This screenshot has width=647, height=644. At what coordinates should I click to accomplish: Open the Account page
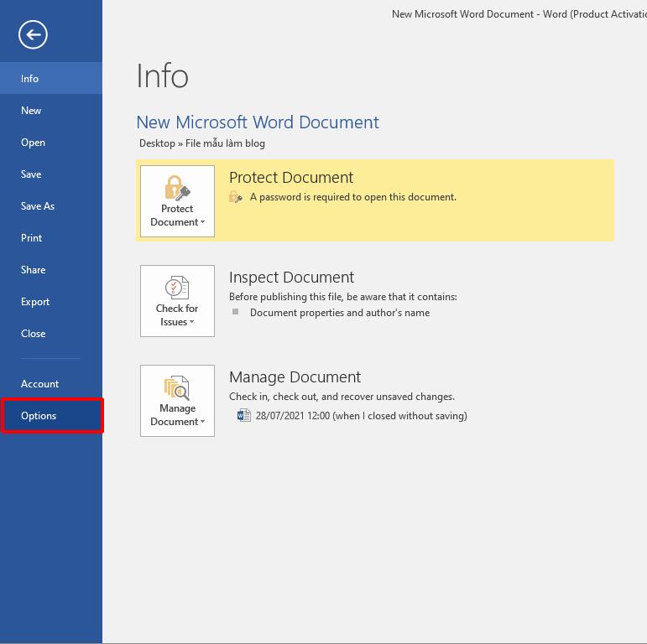point(40,384)
